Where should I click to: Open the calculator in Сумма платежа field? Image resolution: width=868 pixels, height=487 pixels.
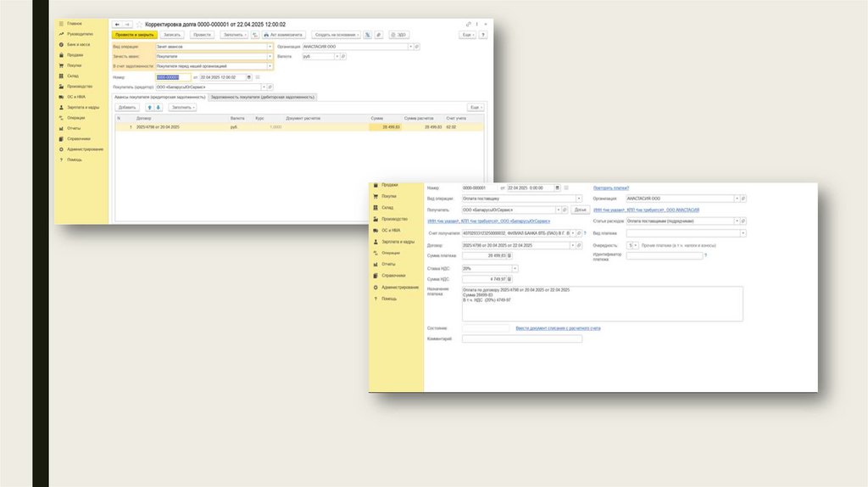coord(510,255)
